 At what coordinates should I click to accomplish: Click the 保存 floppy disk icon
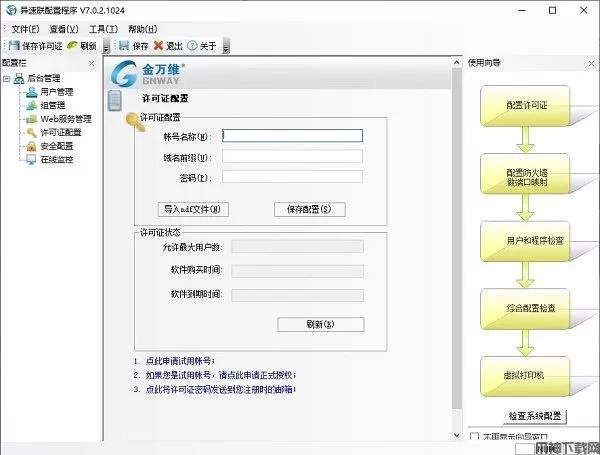pyautogui.click(x=124, y=46)
